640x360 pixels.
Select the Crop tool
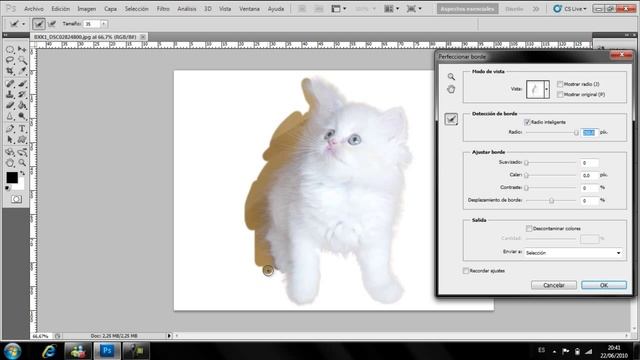[x=10, y=71]
